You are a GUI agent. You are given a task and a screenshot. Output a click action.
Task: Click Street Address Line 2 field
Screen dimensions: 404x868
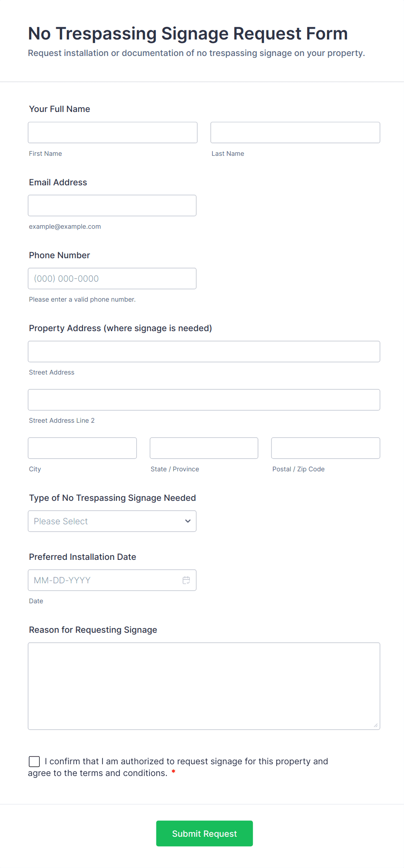click(204, 400)
